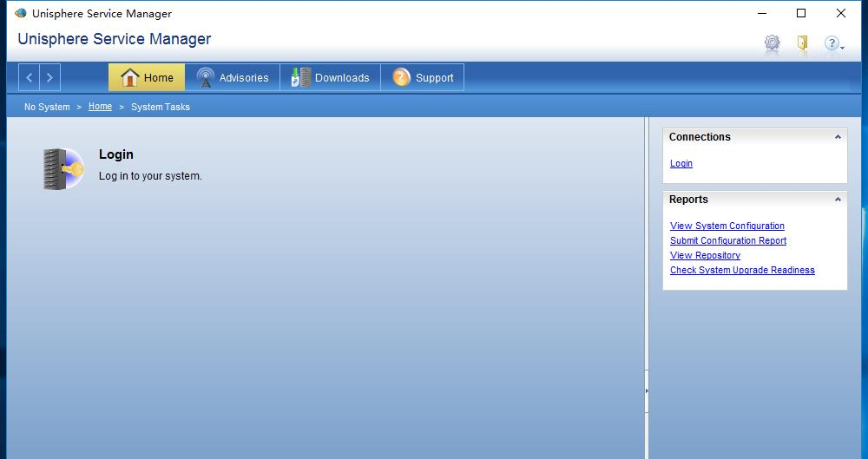Switch to the Home tab
868x459 pixels.
147,77
